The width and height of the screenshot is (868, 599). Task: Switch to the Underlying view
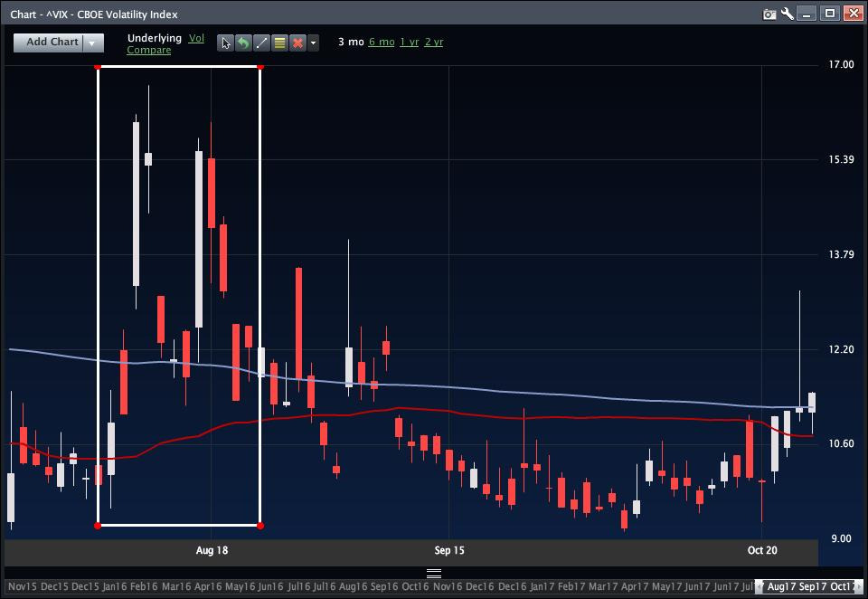click(155, 38)
